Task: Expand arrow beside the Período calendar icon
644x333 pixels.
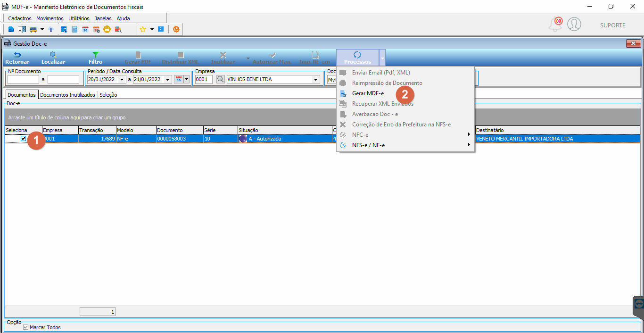Action: click(186, 79)
